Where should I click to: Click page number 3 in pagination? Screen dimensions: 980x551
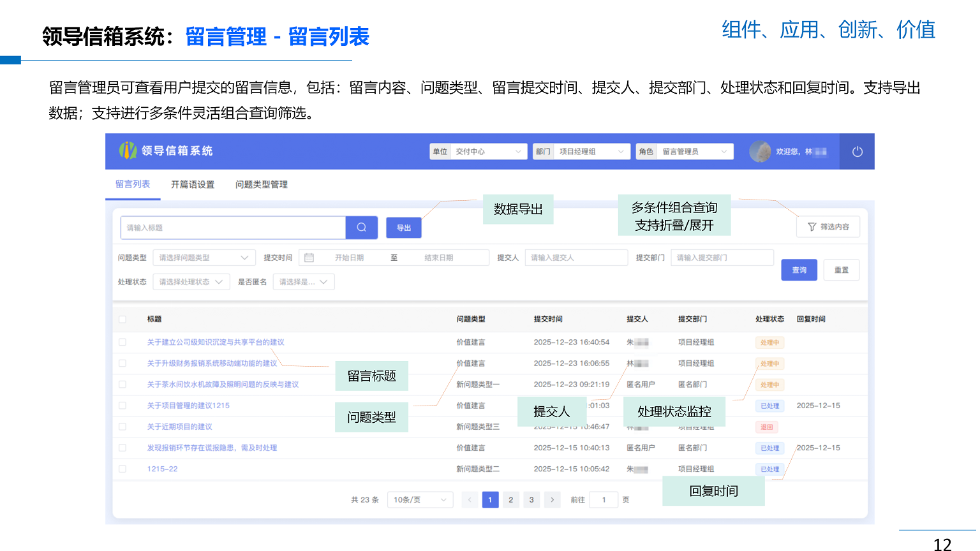pos(531,500)
